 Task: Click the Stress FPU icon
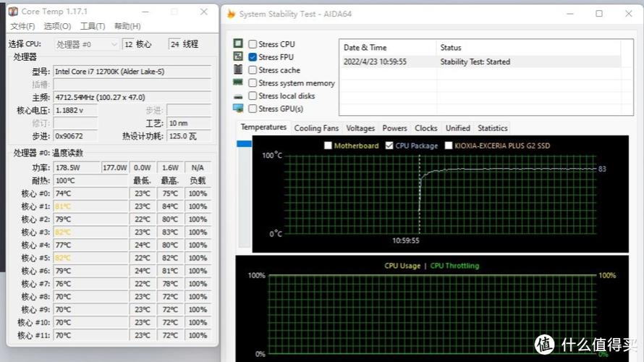[x=238, y=56]
